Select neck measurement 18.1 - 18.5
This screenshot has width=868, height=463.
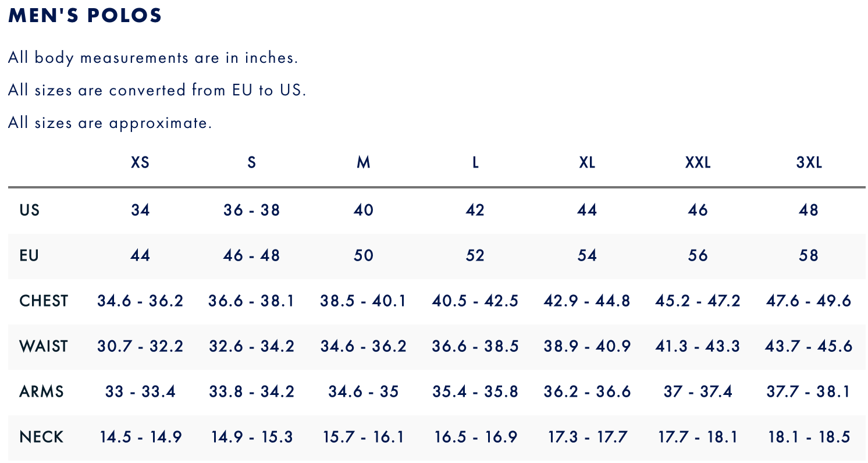coord(809,437)
